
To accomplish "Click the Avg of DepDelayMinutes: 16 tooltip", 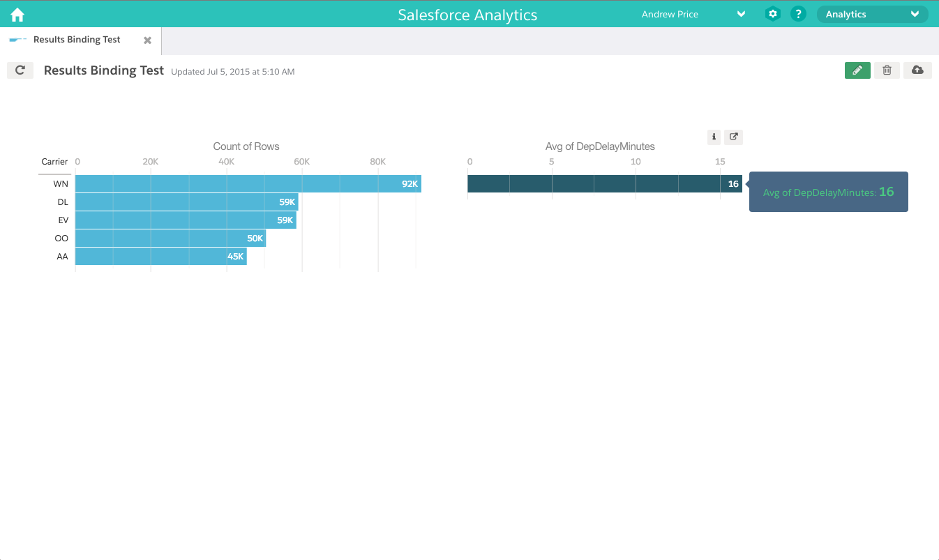I will (829, 192).
